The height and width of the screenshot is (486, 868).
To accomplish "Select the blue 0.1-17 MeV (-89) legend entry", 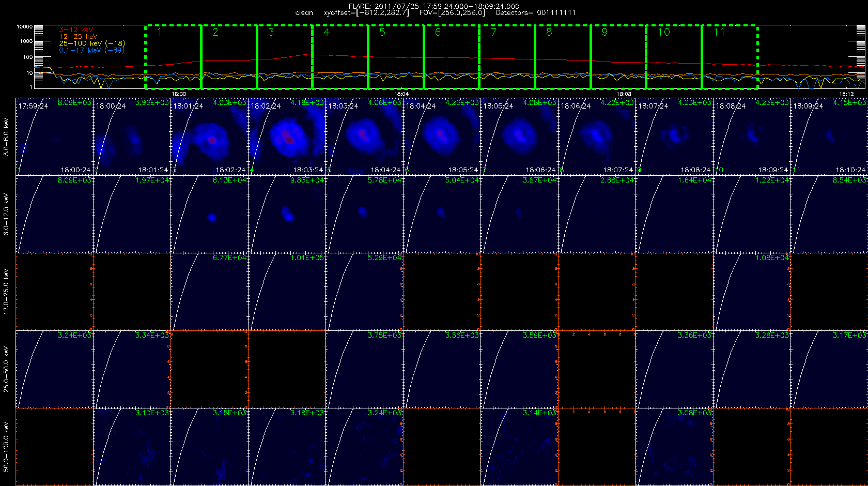I will [91, 50].
